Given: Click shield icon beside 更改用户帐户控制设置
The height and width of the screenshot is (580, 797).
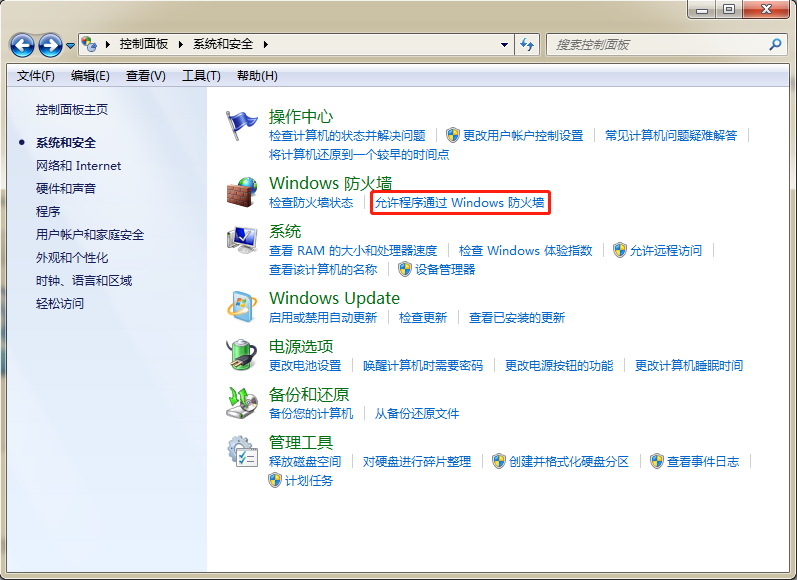Looking at the screenshot, I should click(x=452, y=135).
